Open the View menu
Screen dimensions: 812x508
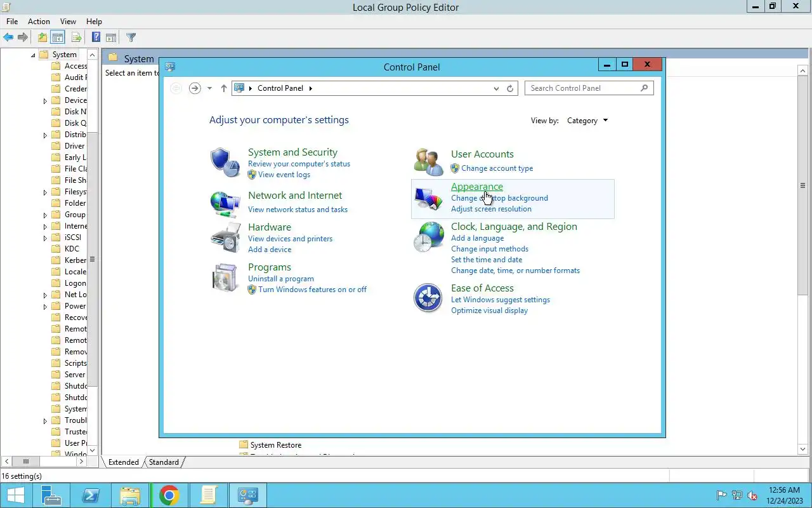point(68,21)
